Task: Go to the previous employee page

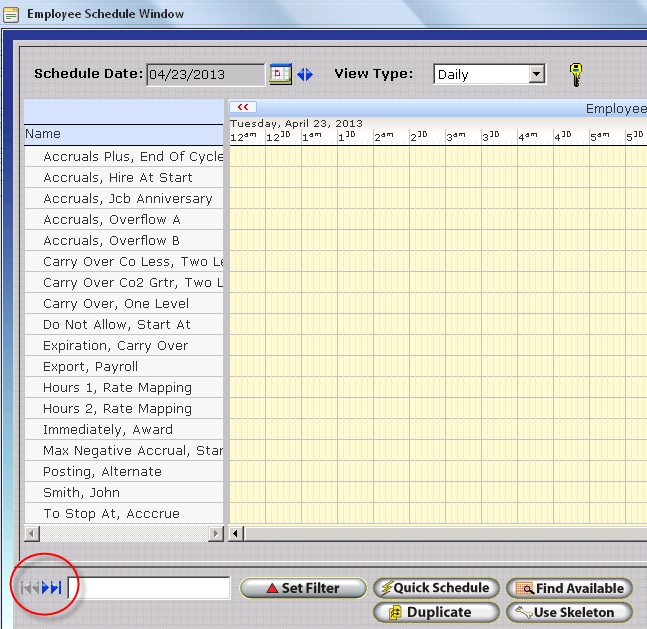Action: pos(36,588)
